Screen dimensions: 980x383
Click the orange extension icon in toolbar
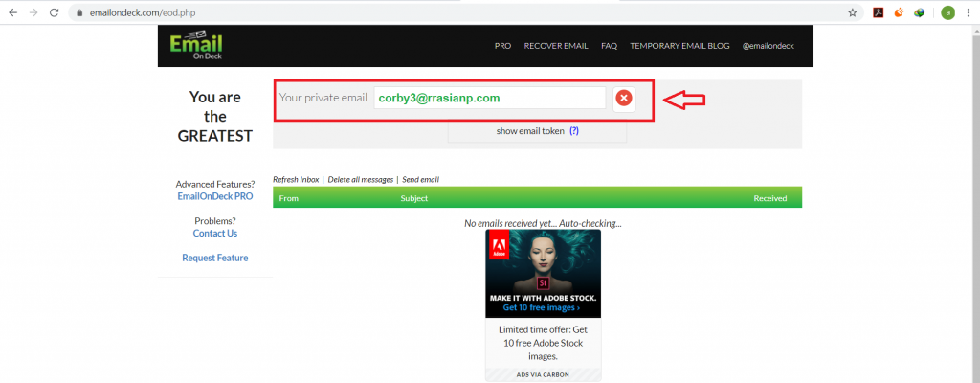click(899, 12)
